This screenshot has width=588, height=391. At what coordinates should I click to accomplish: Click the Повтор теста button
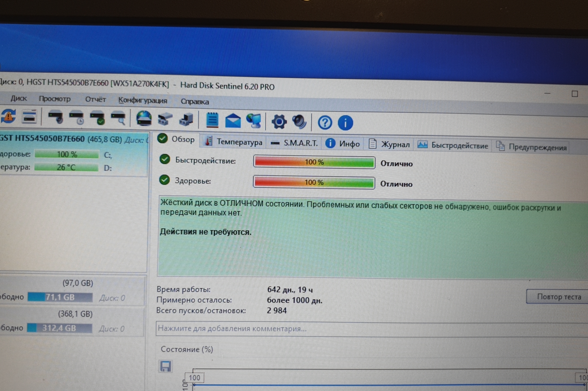(558, 297)
